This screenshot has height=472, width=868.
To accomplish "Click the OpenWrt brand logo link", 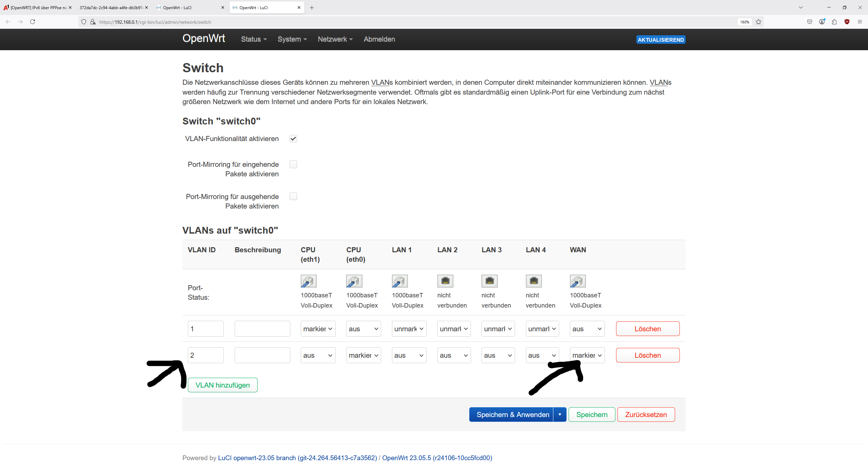I will 204,38.
